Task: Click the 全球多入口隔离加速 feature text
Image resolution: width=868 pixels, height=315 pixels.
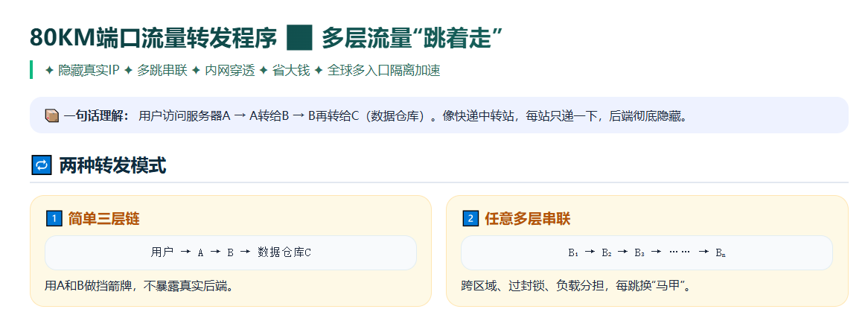Action: click(x=383, y=70)
